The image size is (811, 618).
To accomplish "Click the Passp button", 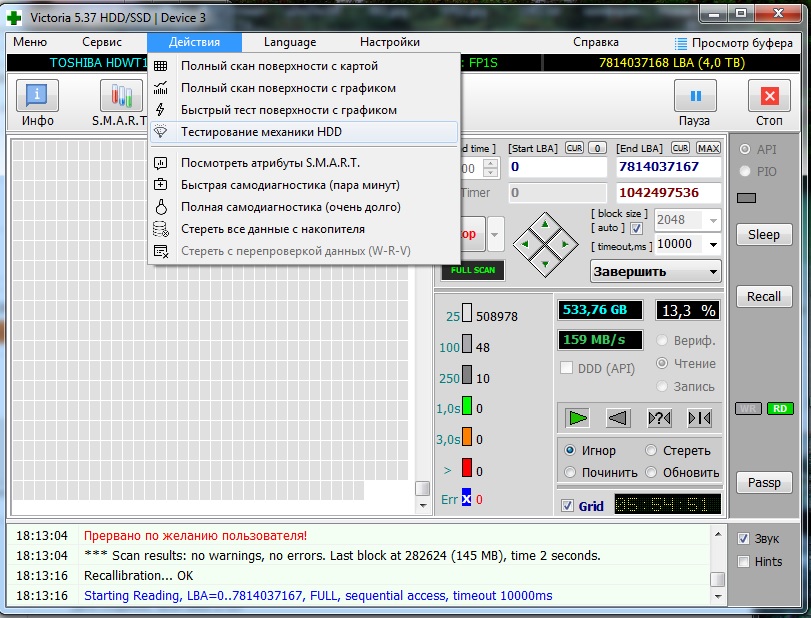I will pyautogui.click(x=763, y=483).
